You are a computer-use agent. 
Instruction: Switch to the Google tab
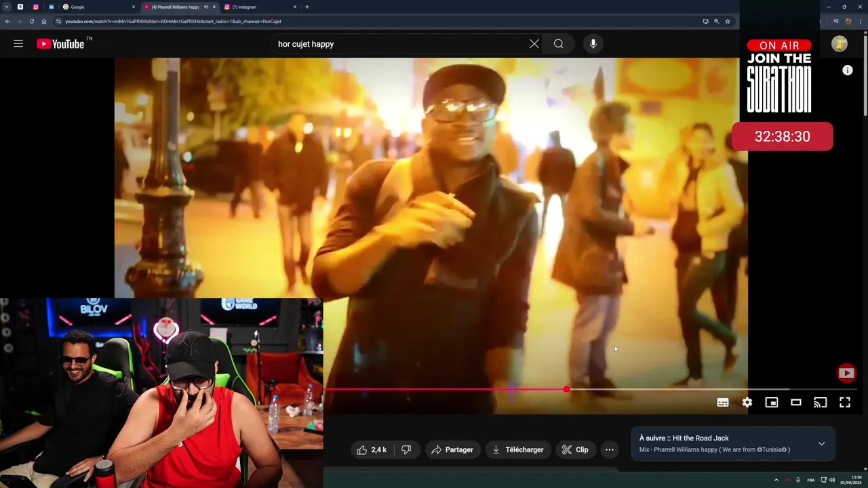tap(98, 7)
